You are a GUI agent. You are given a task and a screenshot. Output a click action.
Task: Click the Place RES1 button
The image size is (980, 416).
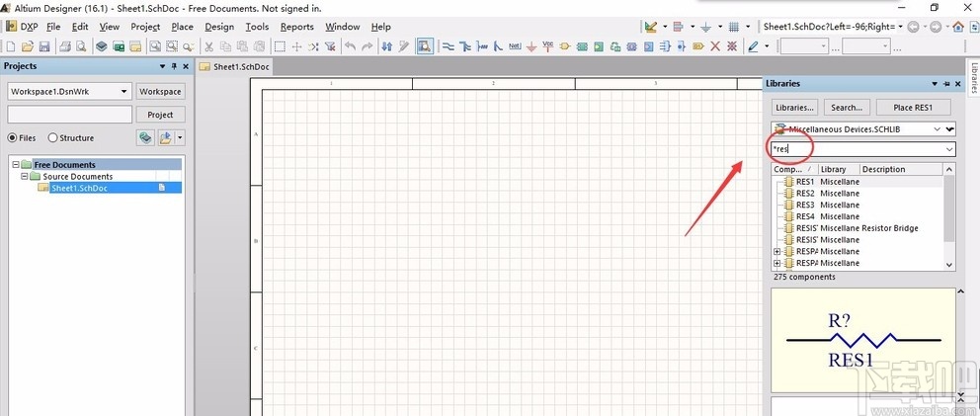(x=913, y=108)
